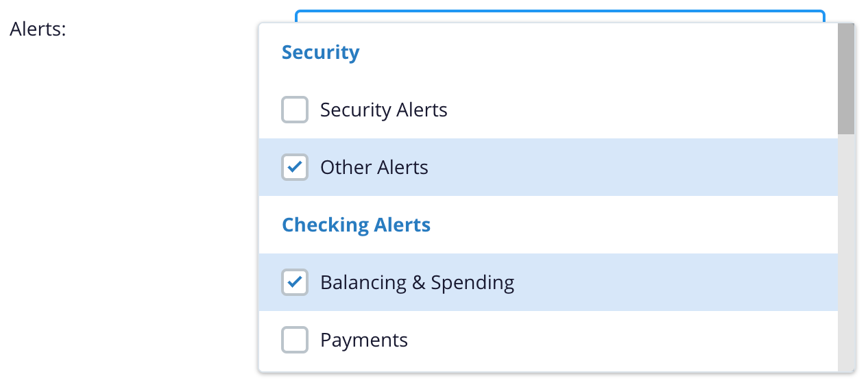The width and height of the screenshot is (868, 385).
Task: Click the "Balancing & Spending" option label
Action: [417, 282]
